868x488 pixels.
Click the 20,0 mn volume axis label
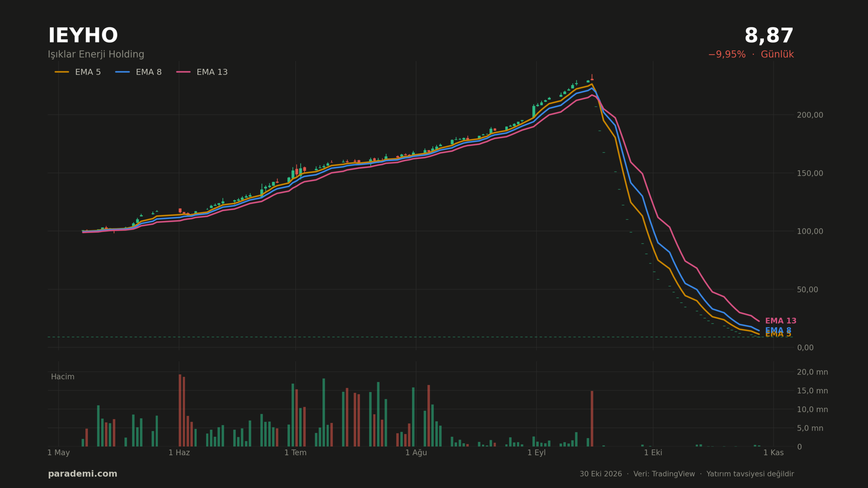[812, 372]
